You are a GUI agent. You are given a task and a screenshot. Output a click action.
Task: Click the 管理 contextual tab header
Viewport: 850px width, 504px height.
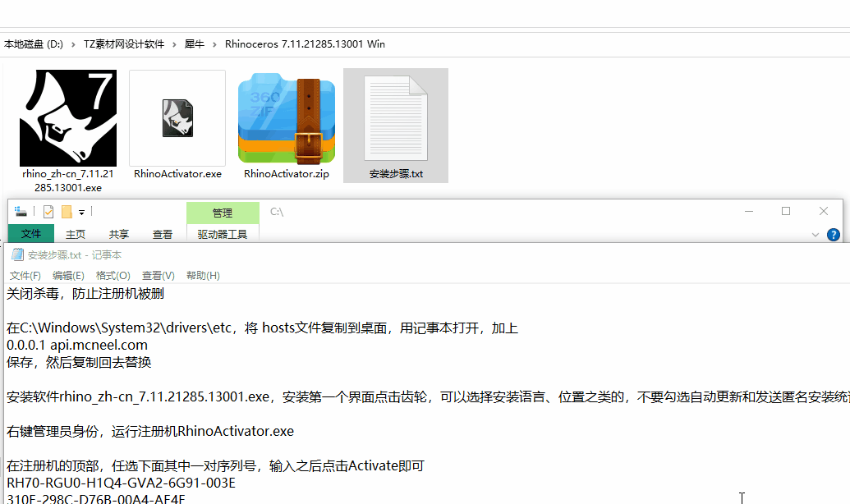[223, 213]
